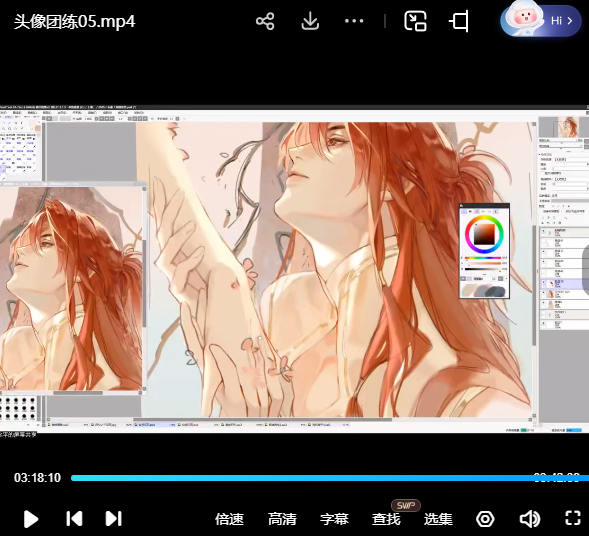Click the gray scratchpad swatches in the color panel
Image resolution: width=589 pixels, height=536 pixels.
coord(485,291)
